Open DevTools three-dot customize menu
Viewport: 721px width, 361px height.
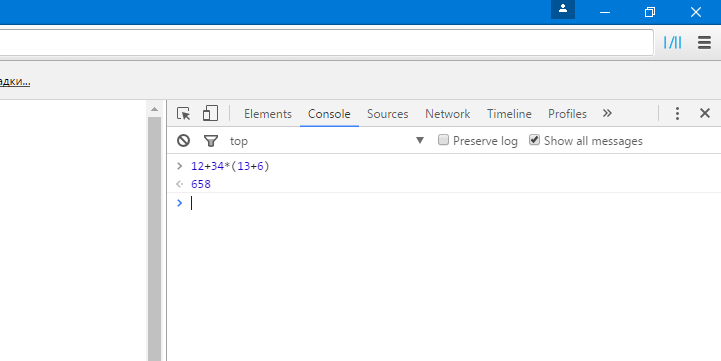677,113
